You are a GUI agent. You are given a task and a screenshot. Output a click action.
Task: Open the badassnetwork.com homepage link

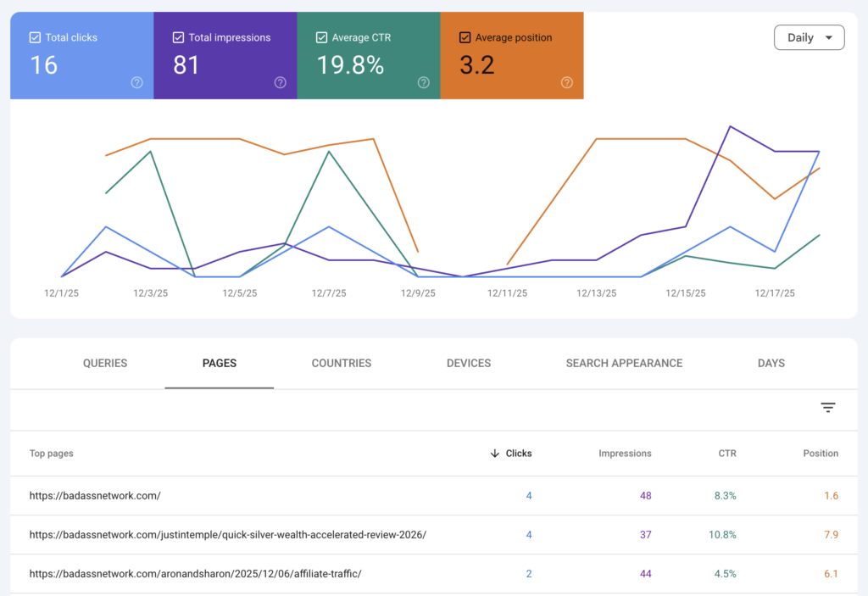point(95,495)
